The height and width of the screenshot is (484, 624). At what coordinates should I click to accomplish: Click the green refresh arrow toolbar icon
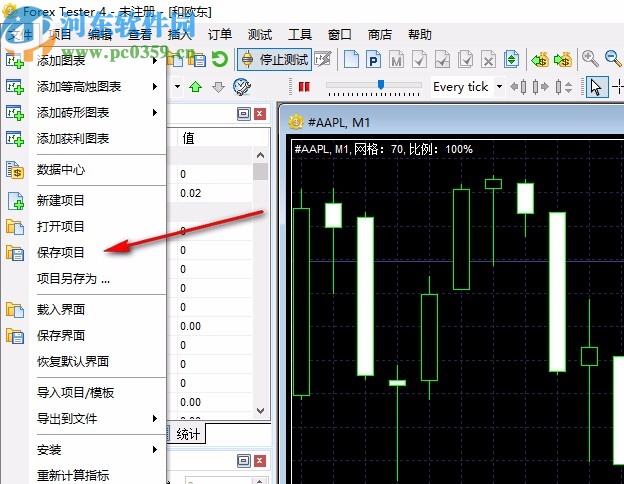220,60
